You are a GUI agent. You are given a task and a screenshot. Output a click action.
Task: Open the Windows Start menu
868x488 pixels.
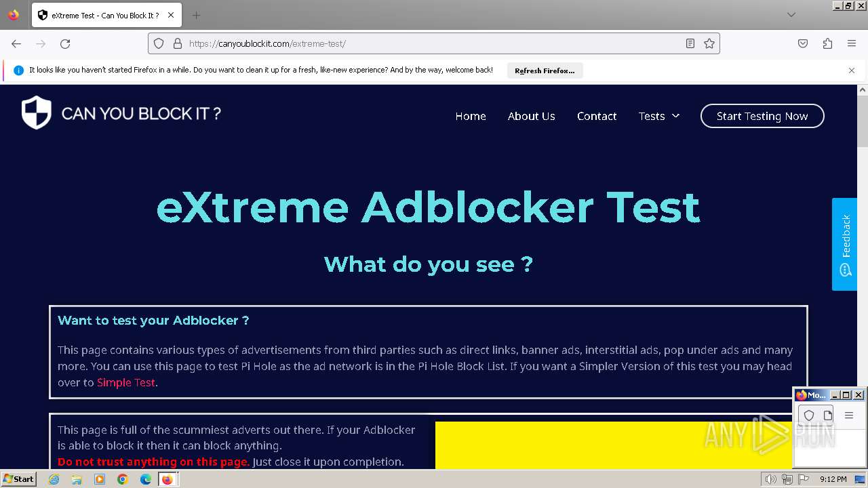pos(18,479)
